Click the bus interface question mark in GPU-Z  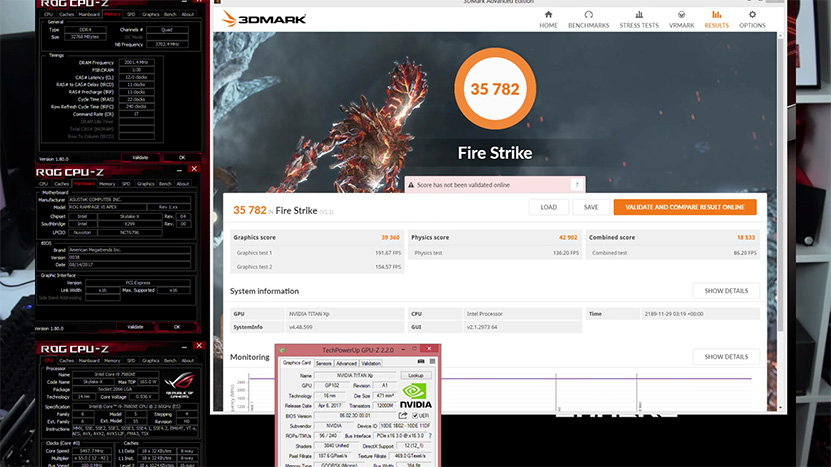click(x=430, y=436)
